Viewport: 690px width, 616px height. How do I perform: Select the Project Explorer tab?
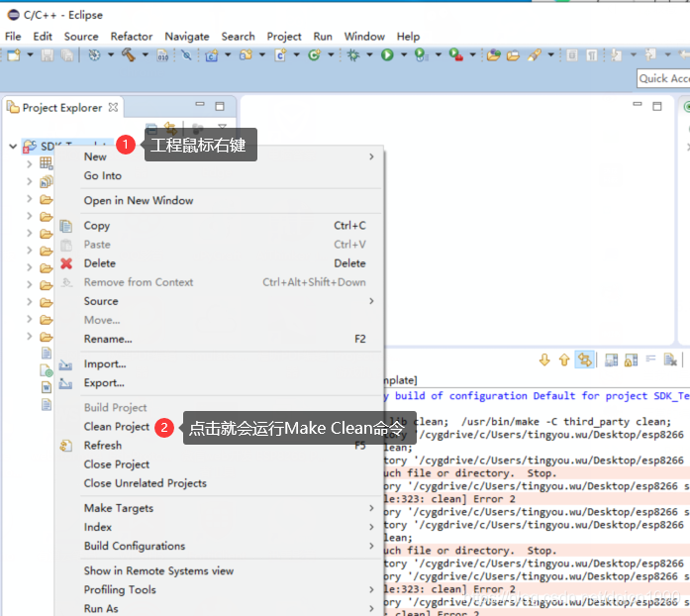62,108
